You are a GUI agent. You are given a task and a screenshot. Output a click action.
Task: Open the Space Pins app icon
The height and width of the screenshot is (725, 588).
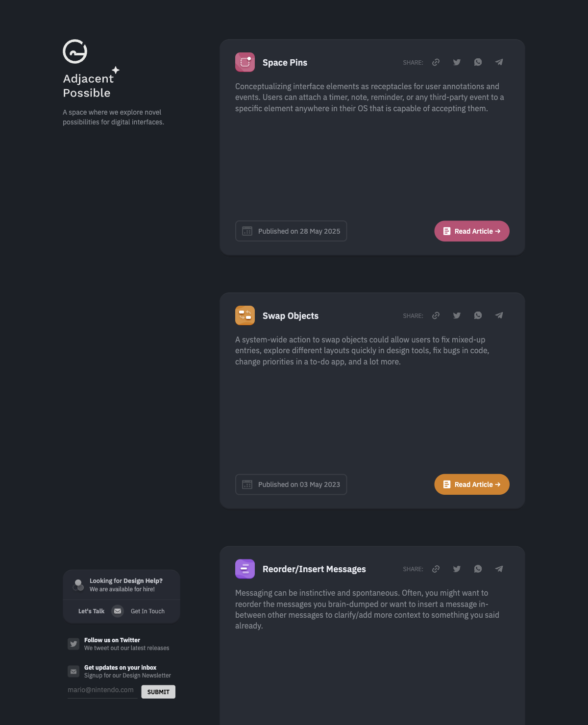click(x=245, y=62)
